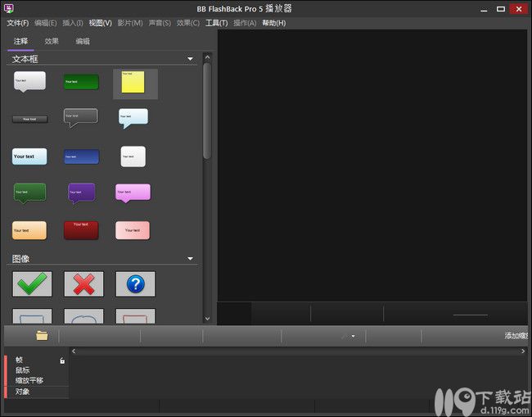The width and height of the screenshot is (532, 417).
Task: Open the 文件(F) menu
Action: (x=18, y=23)
